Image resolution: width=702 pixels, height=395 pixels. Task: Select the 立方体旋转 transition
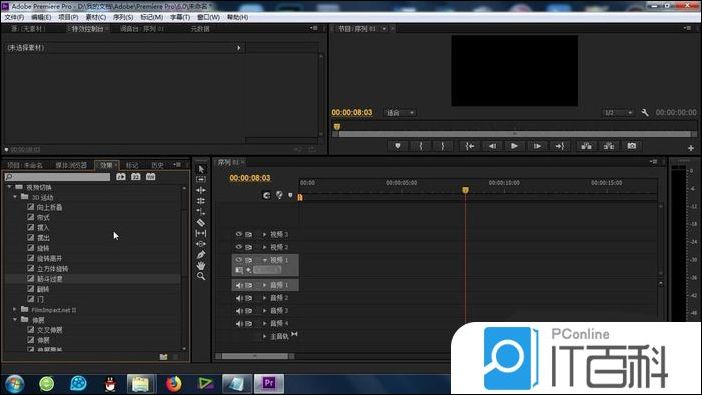point(52,269)
